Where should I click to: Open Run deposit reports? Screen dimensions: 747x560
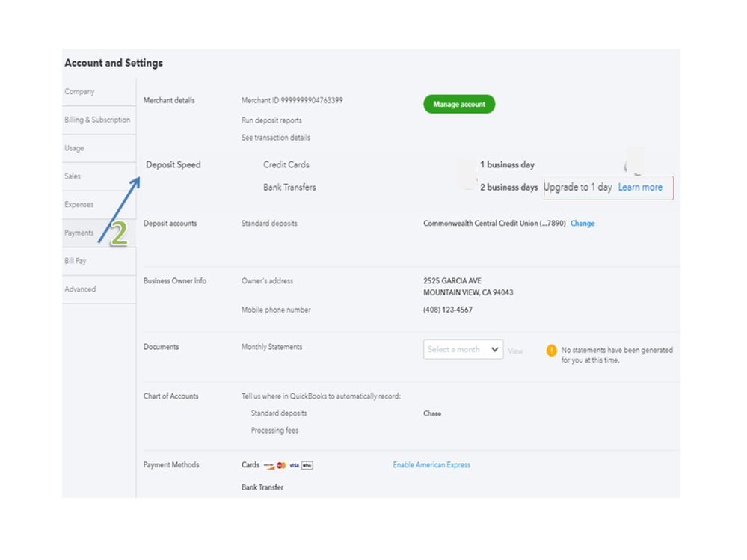[271, 120]
